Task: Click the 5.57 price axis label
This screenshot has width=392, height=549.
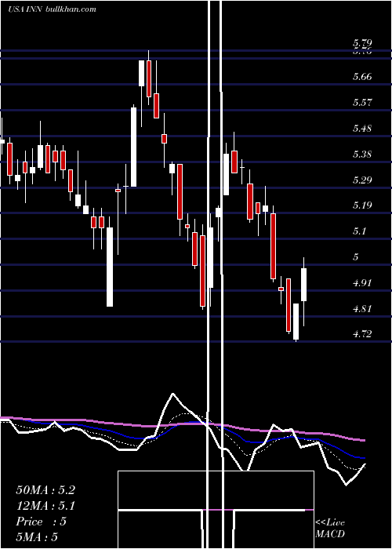Action: [362, 103]
